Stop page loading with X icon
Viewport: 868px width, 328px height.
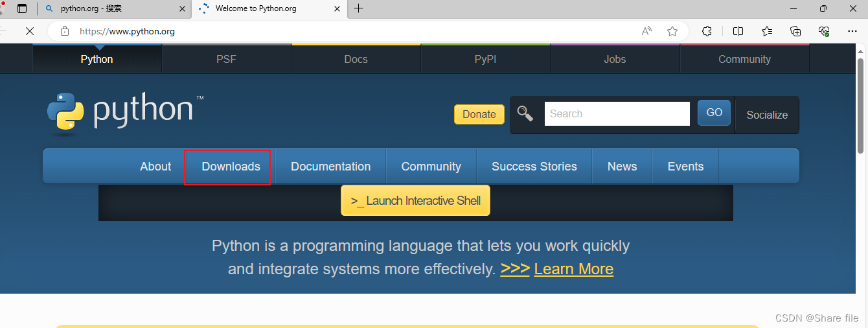click(30, 31)
